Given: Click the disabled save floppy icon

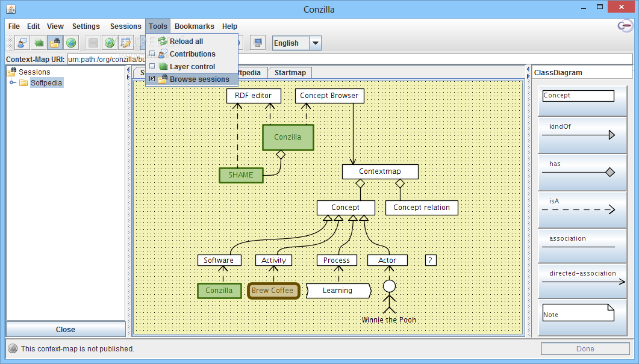Looking at the screenshot, I should (x=93, y=43).
